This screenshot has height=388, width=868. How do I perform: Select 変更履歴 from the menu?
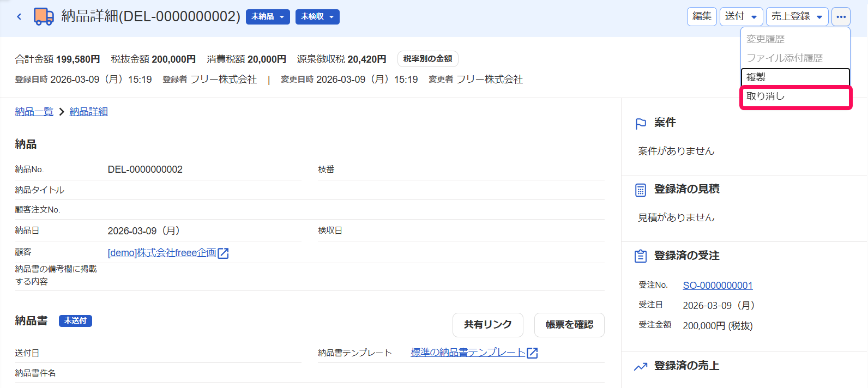pos(795,39)
